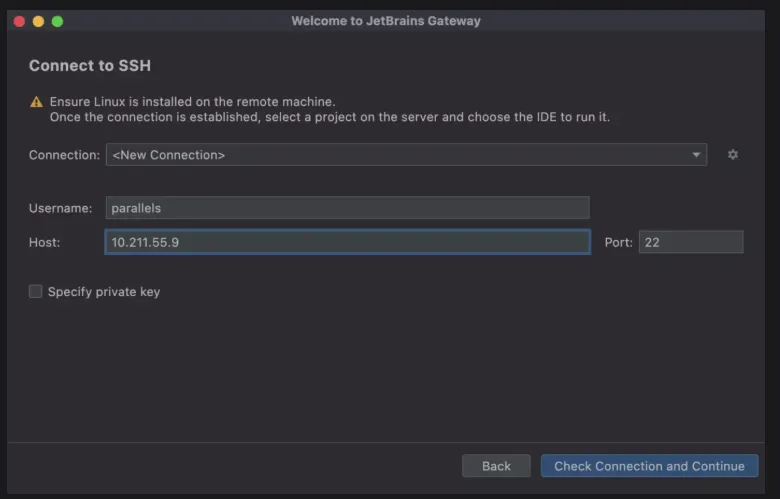Click the Host: label
Image resolution: width=780 pixels, height=499 pixels.
(44, 242)
